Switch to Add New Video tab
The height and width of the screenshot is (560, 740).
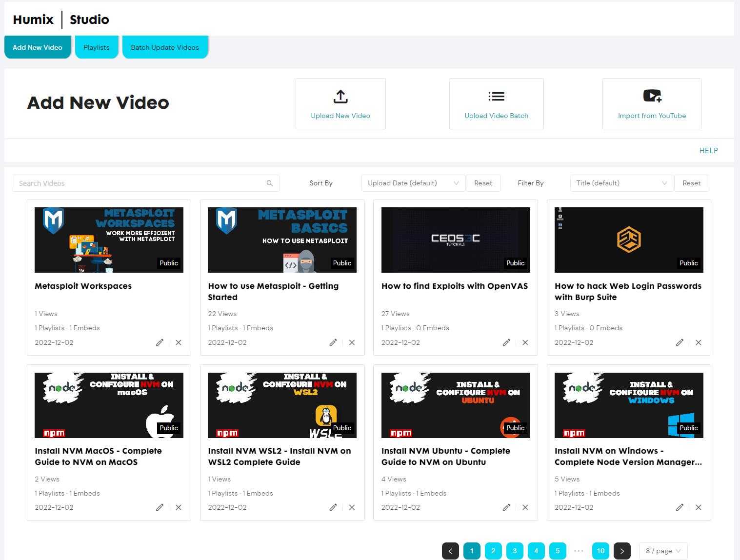pyautogui.click(x=38, y=47)
